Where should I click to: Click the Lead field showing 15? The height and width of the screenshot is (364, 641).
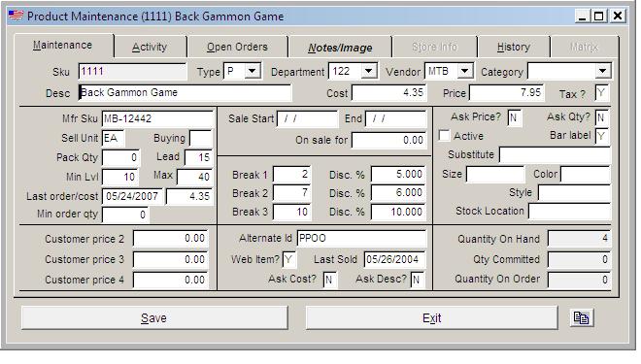(x=198, y=157)
